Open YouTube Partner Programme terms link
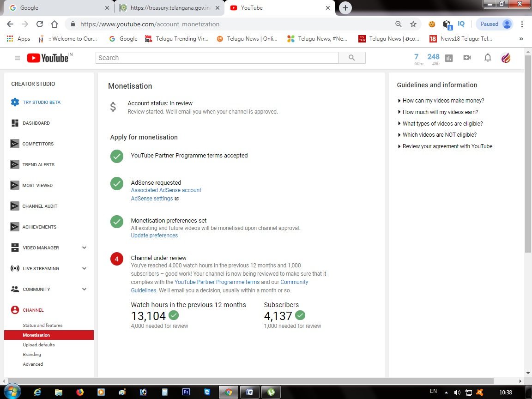Image resolution: width=532 pixels, height=399 pixels. coord(217,282)
